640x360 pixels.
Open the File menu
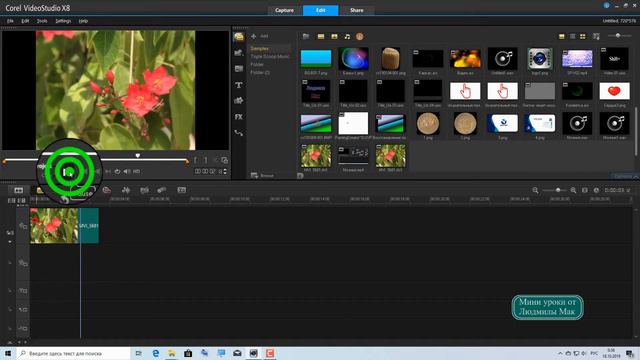[10, 21]
